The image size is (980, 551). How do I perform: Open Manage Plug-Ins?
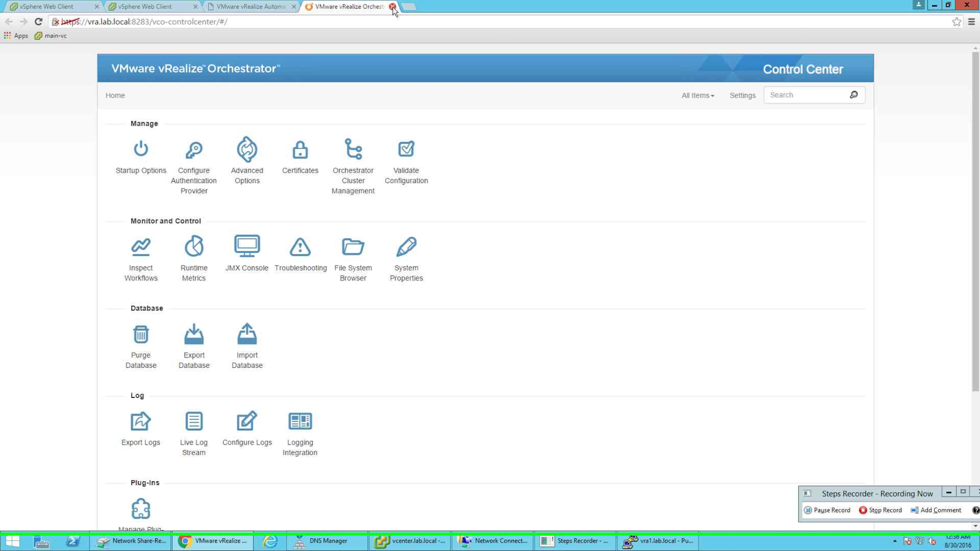[x=141, y=515]
